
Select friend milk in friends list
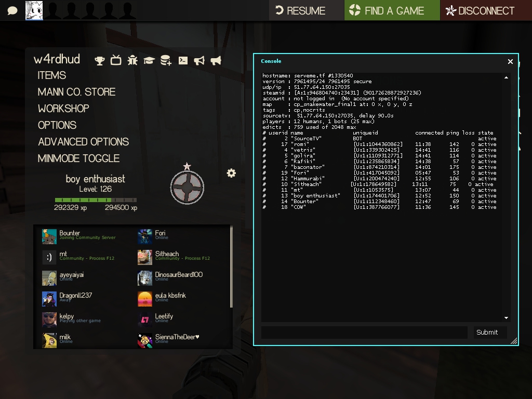tap(56, 340)
